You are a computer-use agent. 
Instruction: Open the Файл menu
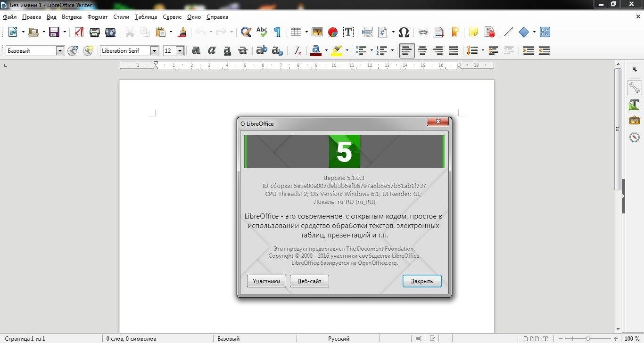pos(9,17)
